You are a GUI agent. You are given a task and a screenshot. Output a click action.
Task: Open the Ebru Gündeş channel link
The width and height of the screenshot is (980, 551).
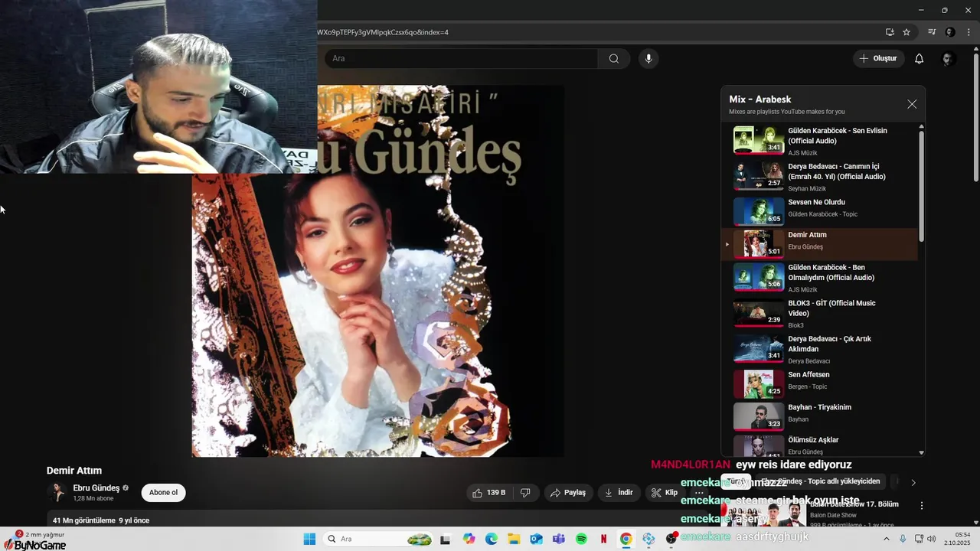96,488
